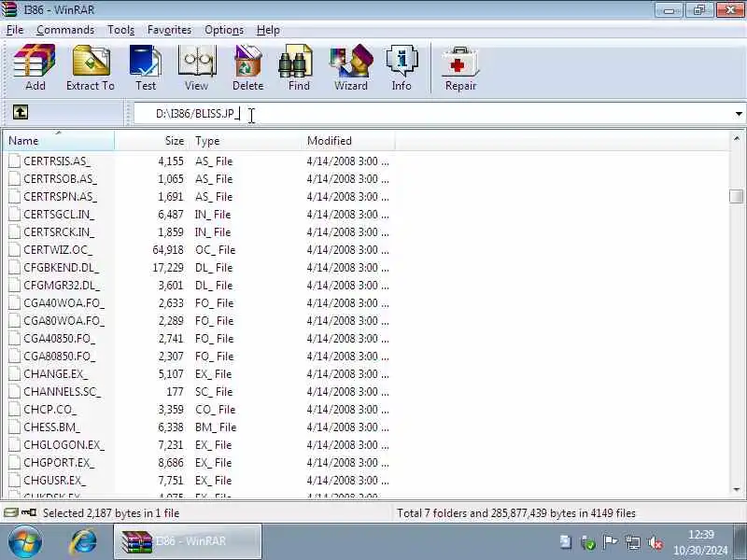Go up one level with arrow icon
Viewport: 747px width, 560px height.
tap(20, 112)
